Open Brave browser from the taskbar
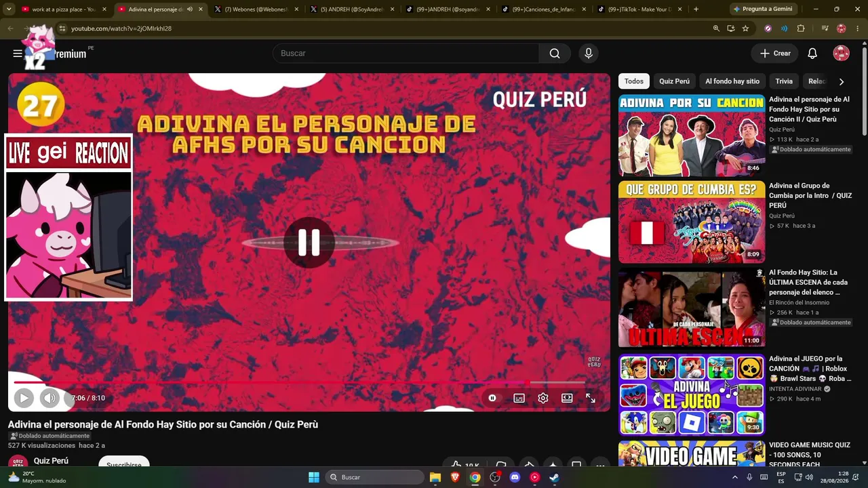Image resolution: width=868 pixels, height=488 pixels. [455, 477]
